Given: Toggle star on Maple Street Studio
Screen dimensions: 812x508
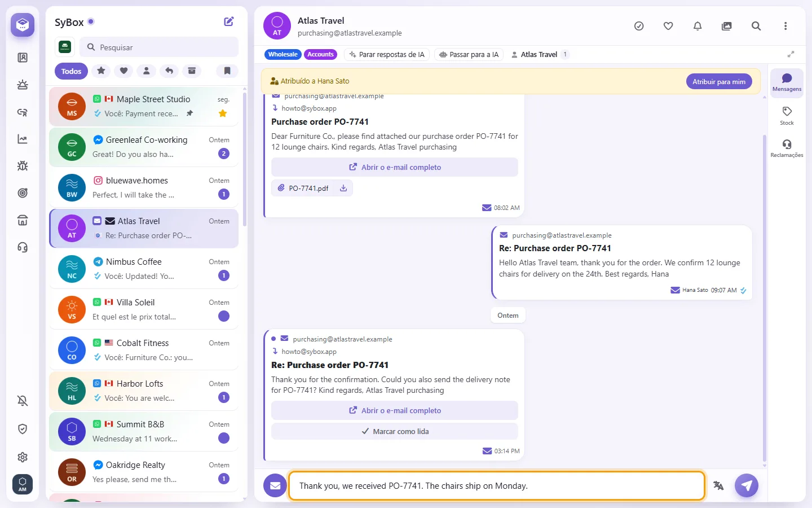Looking at the screenshot, I should point(223,113).
